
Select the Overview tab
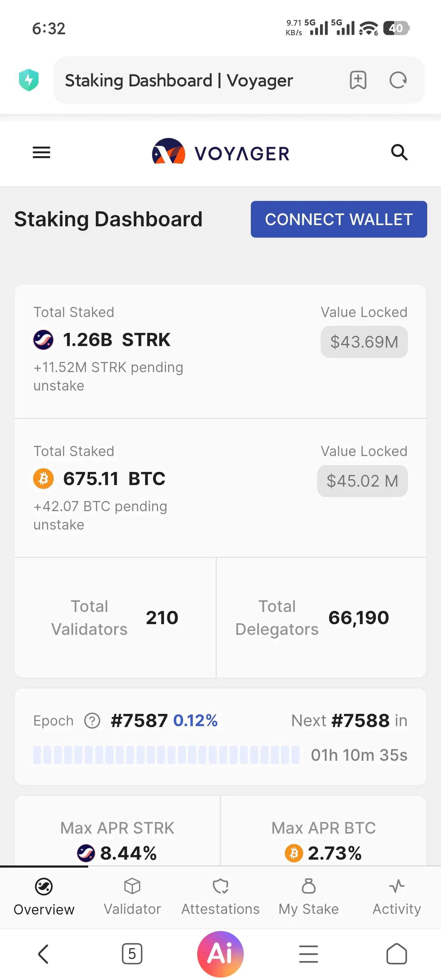(44, 897)
